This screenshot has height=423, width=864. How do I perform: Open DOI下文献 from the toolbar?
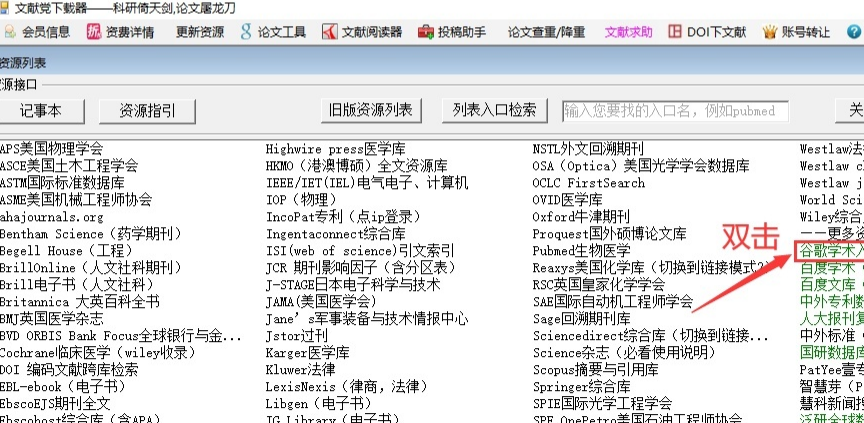tap(716, 32)
